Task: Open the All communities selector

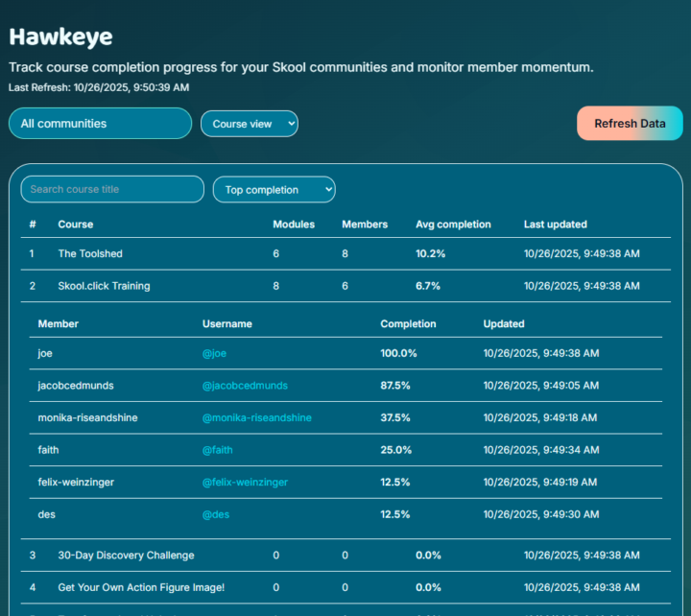Action: 101,124
